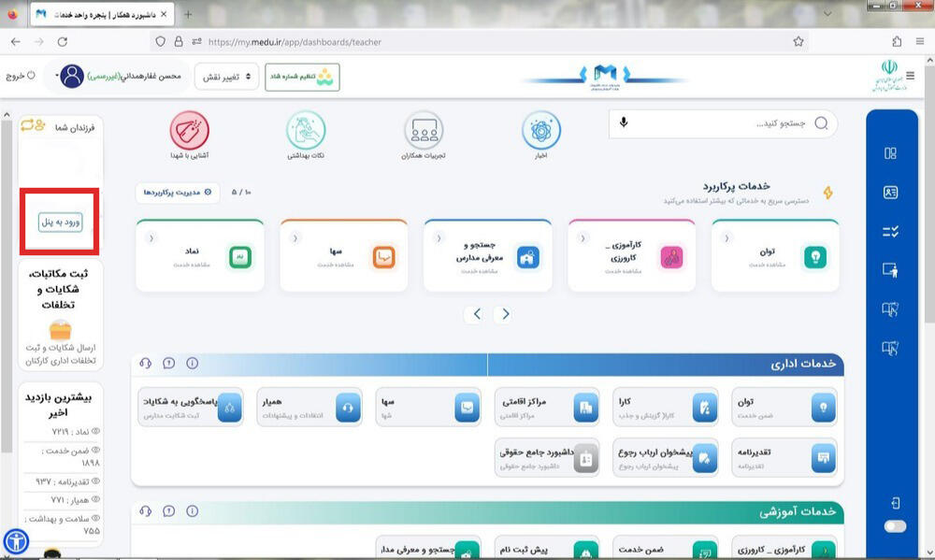Open the سها tile under خدمات اداری
The width and height of the screenshot is (935, 560).
click(x=428, y=408)
